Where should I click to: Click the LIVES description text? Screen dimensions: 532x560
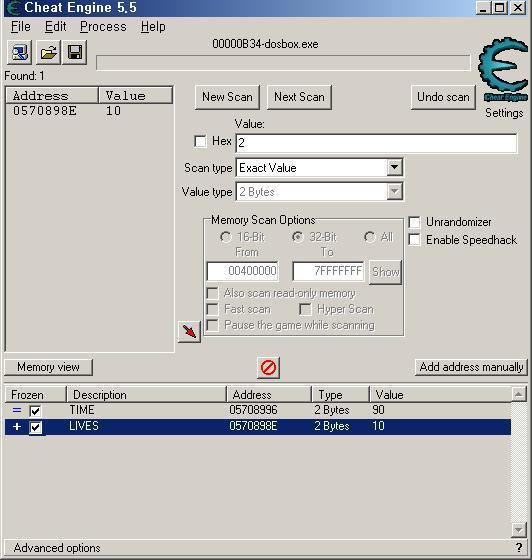coord(84,426)
